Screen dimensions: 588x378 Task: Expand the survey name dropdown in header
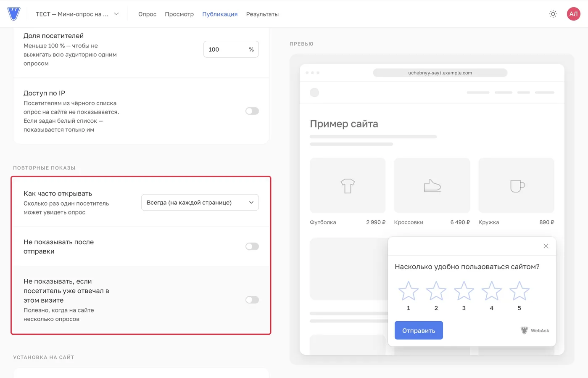pos(77,14)
